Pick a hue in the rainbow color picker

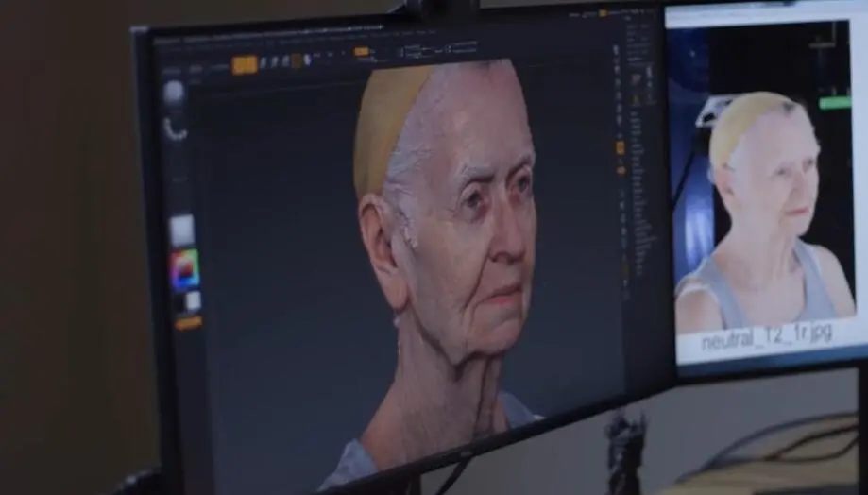click(x=185, y=269)
